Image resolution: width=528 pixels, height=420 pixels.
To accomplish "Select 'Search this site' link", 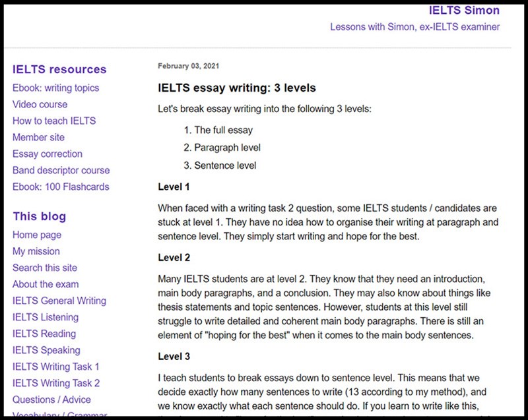I will tap(45, 268).
